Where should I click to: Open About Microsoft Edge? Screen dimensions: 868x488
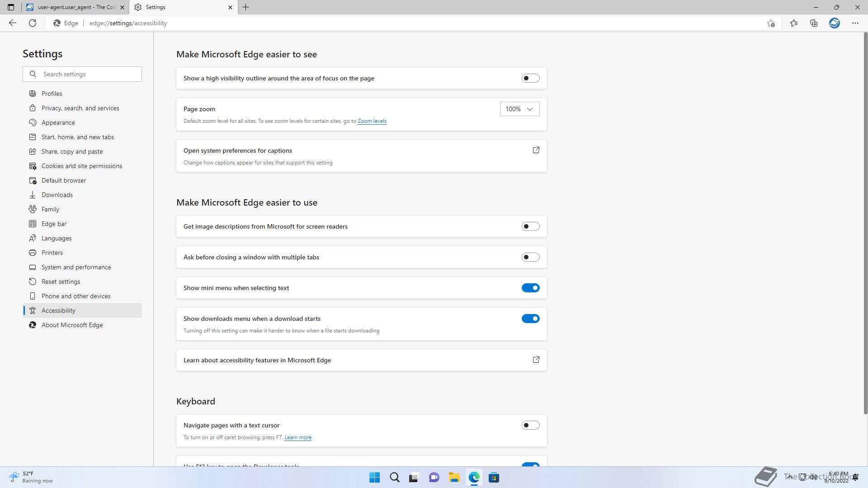[82, 325]
